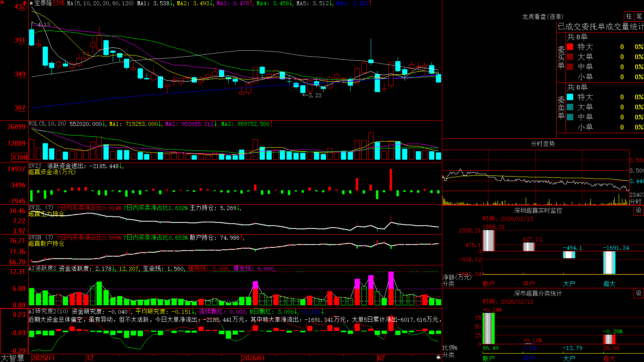Click the VOL(5,10,20) indicator label
644x362 pixels.
coord(47,124)
